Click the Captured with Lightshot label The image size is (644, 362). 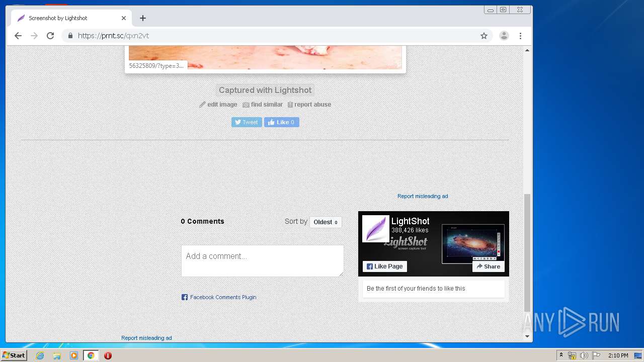265,90
